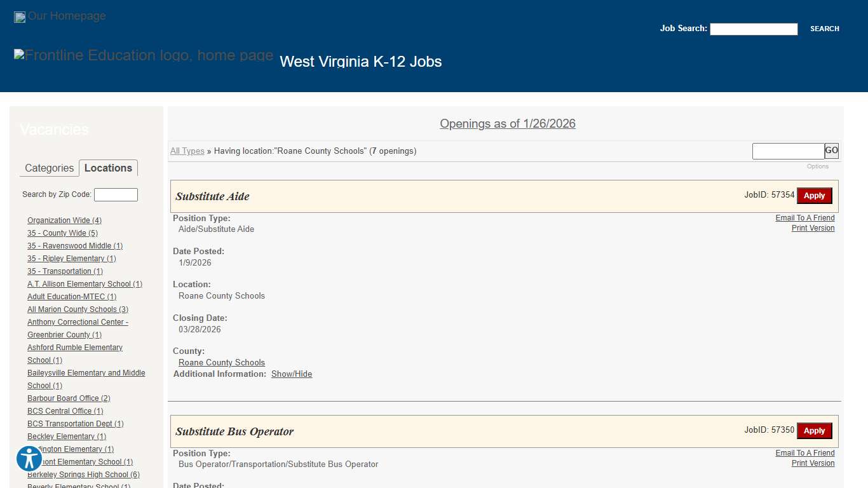The width and height of the screenshot is (868, 488).
Task: Select the Locations tab
Action: pyautogui.click(x=108, y=168)
